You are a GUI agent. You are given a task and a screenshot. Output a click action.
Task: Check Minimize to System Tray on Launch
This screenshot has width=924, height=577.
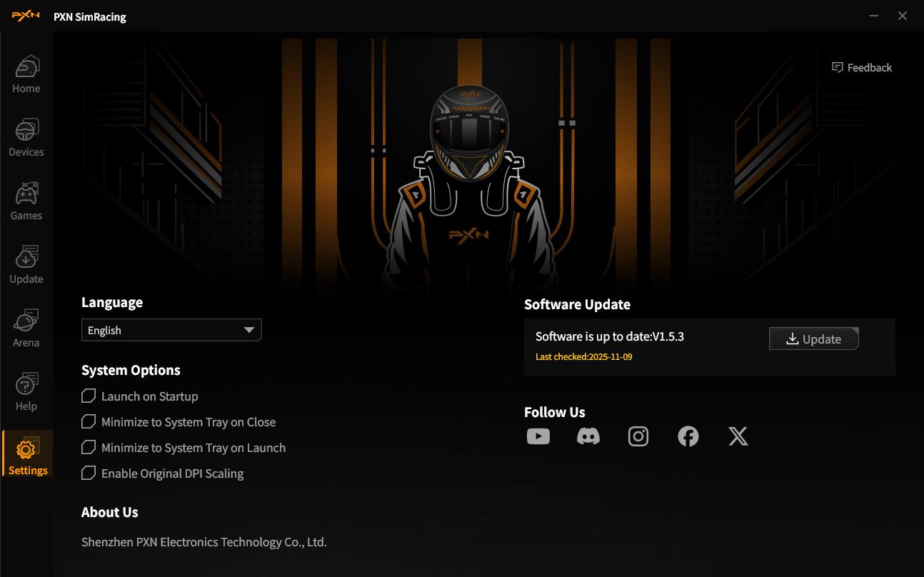[89, 448]
